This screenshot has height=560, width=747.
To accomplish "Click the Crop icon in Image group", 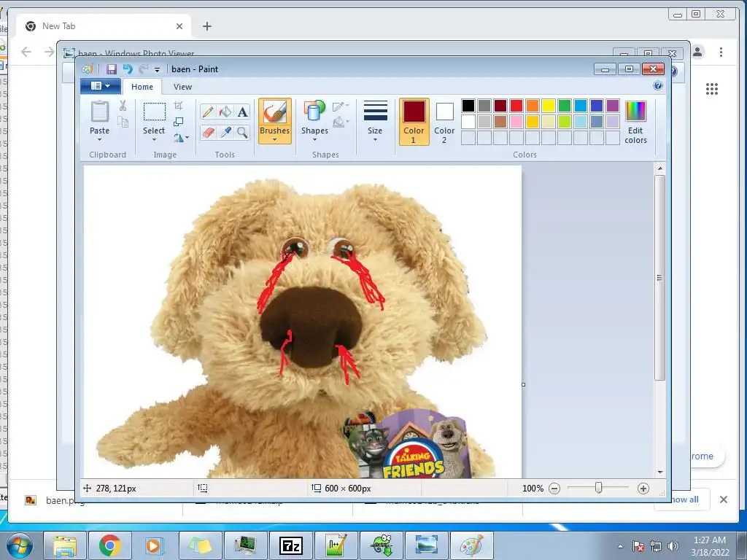I will click(x=178, y=106).
